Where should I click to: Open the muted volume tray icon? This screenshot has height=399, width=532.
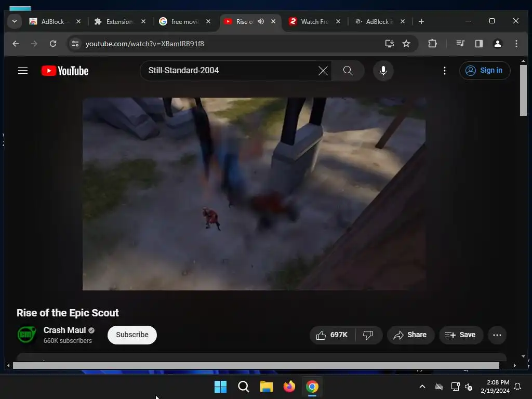click(x=469, y=387)
